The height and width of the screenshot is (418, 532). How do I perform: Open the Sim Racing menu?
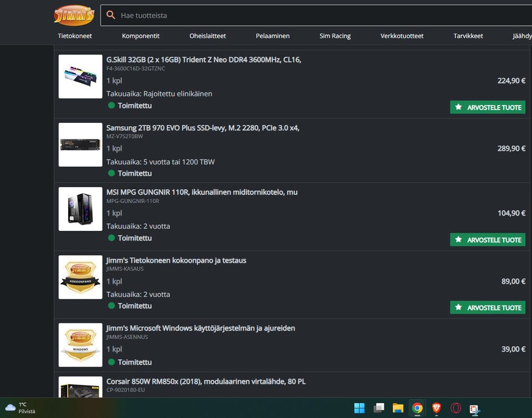pos(335,36)
